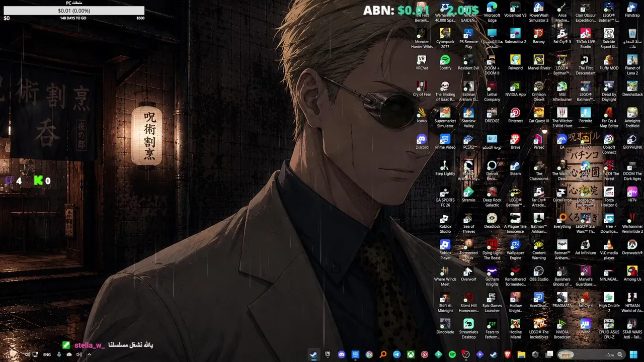Select the Streamlabs Desktop shortcut
The width and height of the screenshot is (644, 362).
(468, 329)
